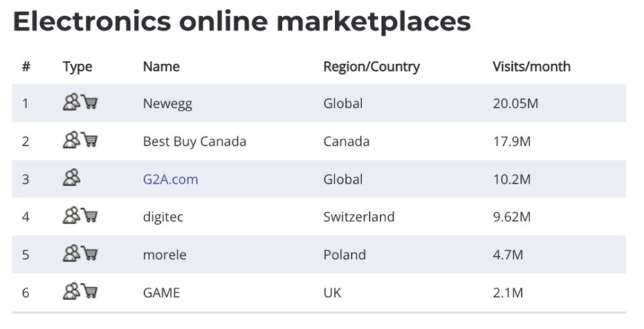Click the Visits/month column header
Image resolution: width=644 pixels, height=329 pixels.
click(531, 66)
